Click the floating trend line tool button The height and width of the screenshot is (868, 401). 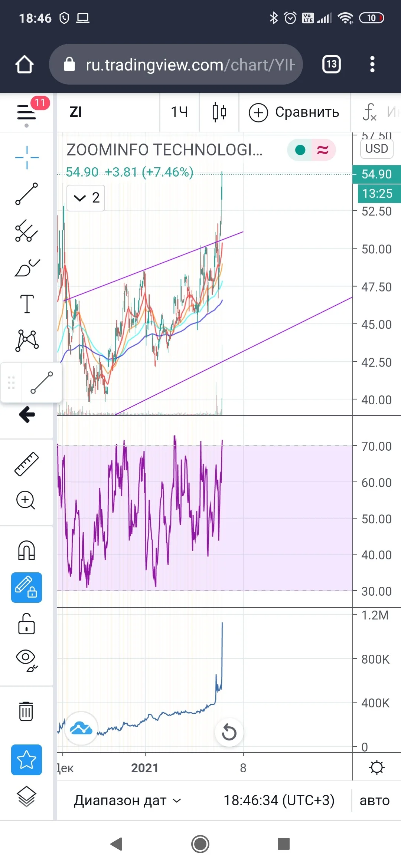[42, 382]
